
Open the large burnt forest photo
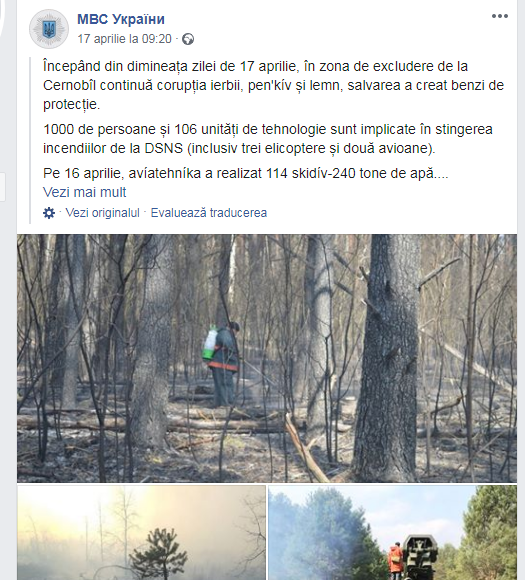pos(267,358)
